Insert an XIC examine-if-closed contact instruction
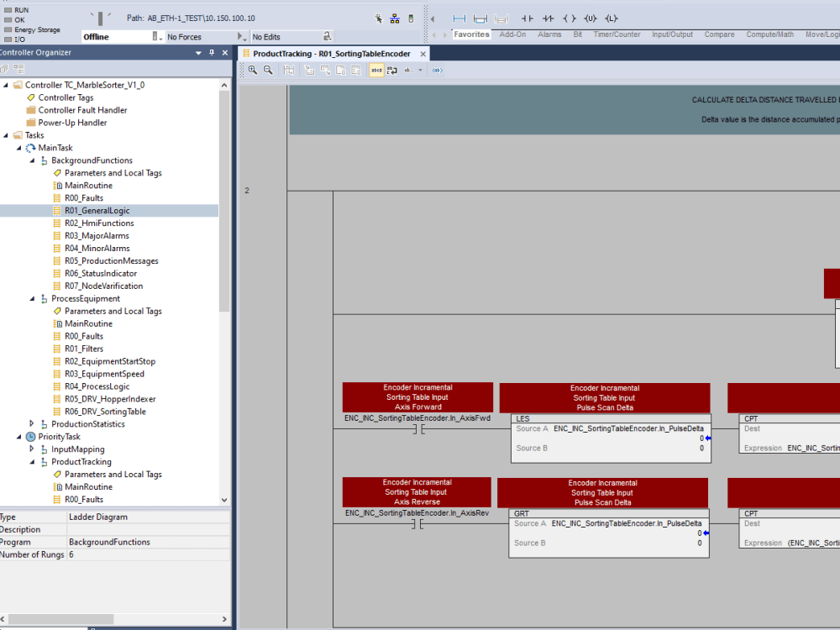840x630 pixels. coord(528,18)
